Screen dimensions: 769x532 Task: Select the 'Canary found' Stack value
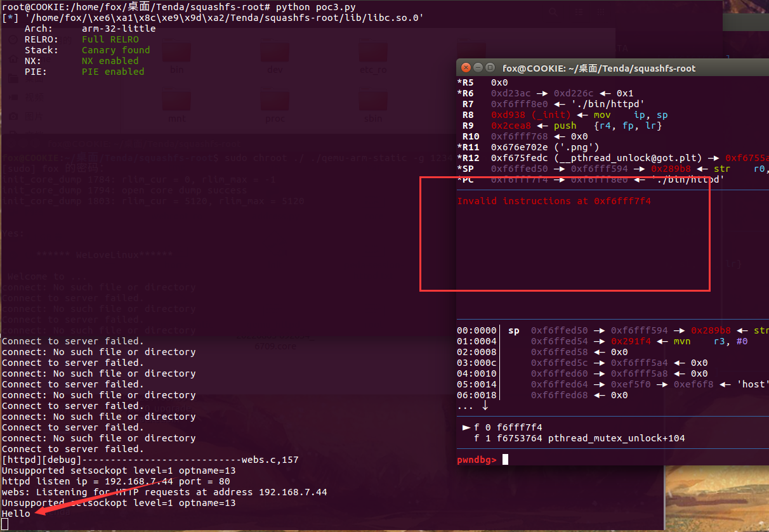pos(116,50)
